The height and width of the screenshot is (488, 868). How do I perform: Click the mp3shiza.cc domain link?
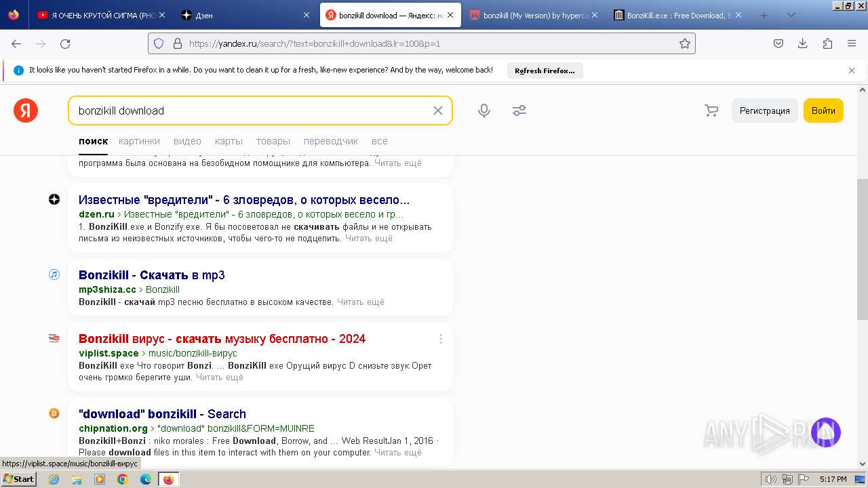click(x=107, y=289)
